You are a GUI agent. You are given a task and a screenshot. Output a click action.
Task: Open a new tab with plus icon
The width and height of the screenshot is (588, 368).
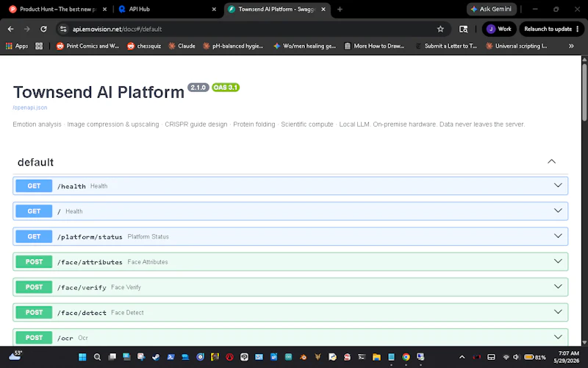click(x=340, y=9)
